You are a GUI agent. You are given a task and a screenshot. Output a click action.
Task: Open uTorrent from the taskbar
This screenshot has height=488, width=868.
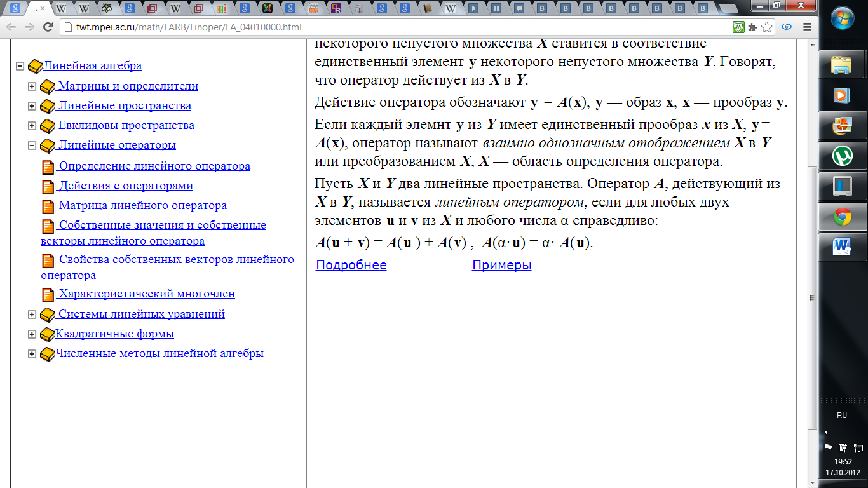[842, 156]
